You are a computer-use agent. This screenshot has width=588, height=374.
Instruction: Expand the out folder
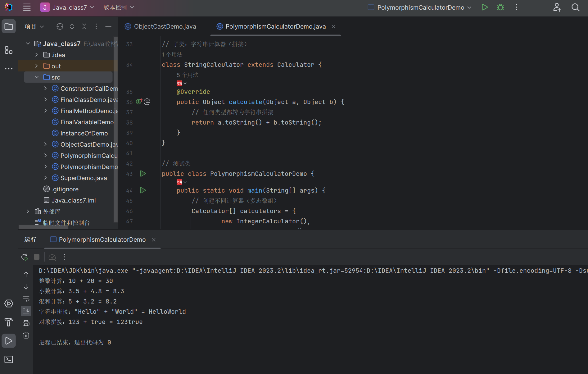[x=37, y=66]
